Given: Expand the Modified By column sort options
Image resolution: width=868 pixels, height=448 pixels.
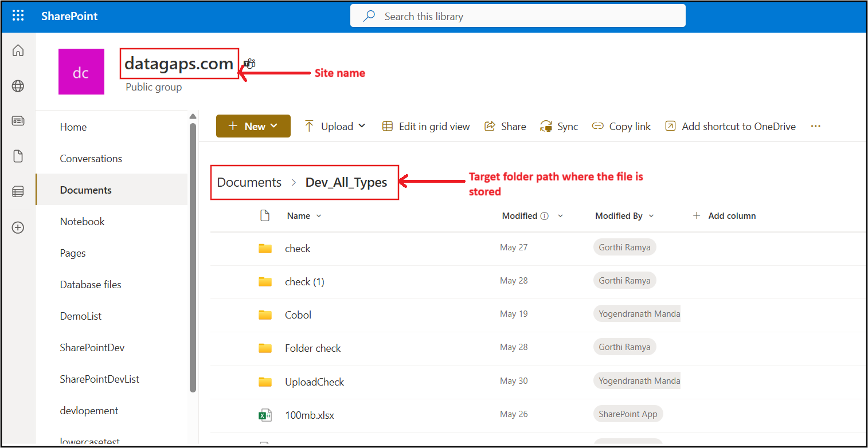Looking at the screenshot, I should [x=624, y=216].
